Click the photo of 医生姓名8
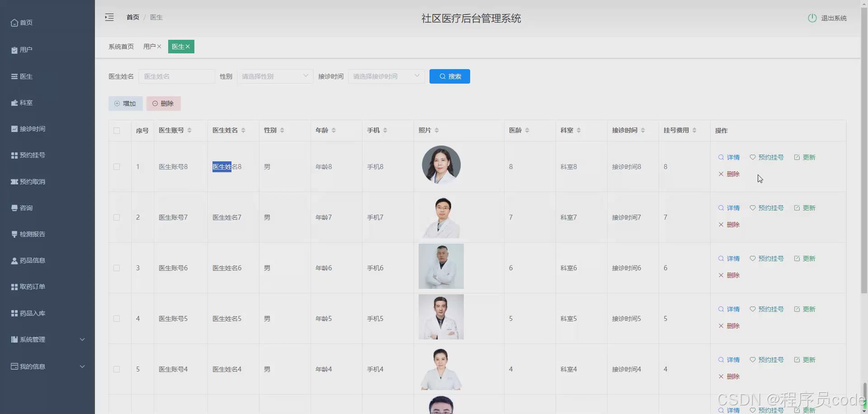 point(441,165)
